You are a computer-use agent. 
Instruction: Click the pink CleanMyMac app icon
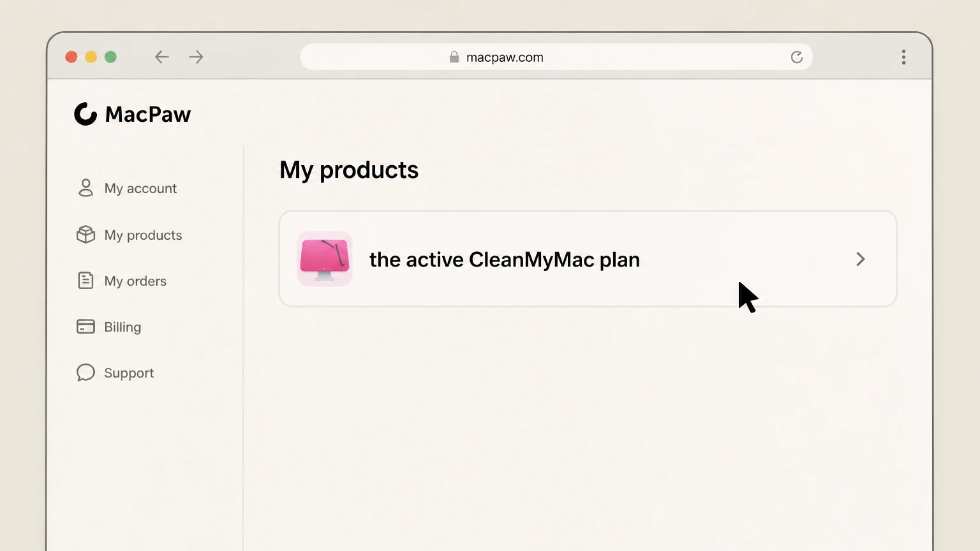pyautogui.click(x=325, y=259)
